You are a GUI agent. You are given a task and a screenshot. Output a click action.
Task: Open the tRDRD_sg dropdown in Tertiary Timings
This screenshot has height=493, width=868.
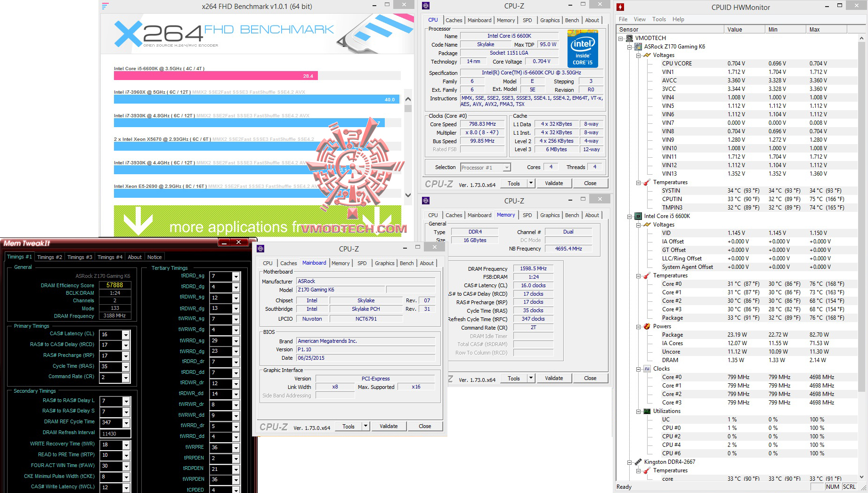coord(236,276)
